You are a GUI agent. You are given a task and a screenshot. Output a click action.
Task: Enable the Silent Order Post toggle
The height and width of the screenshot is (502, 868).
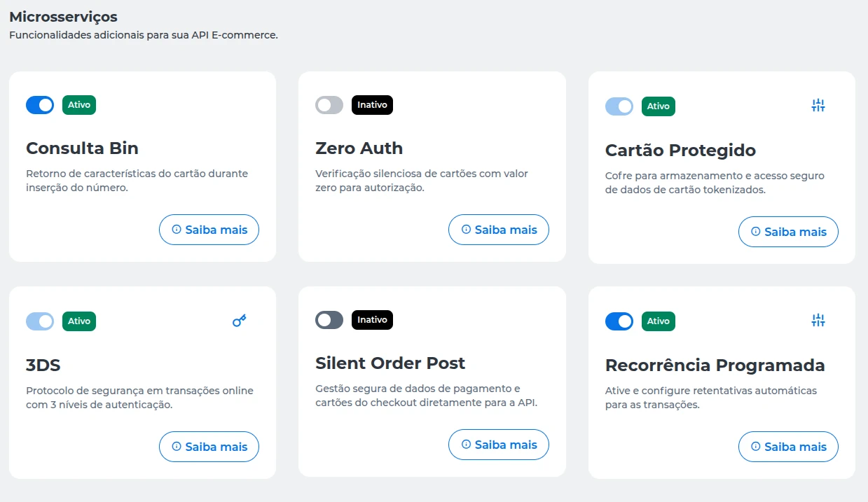(329, 319)
